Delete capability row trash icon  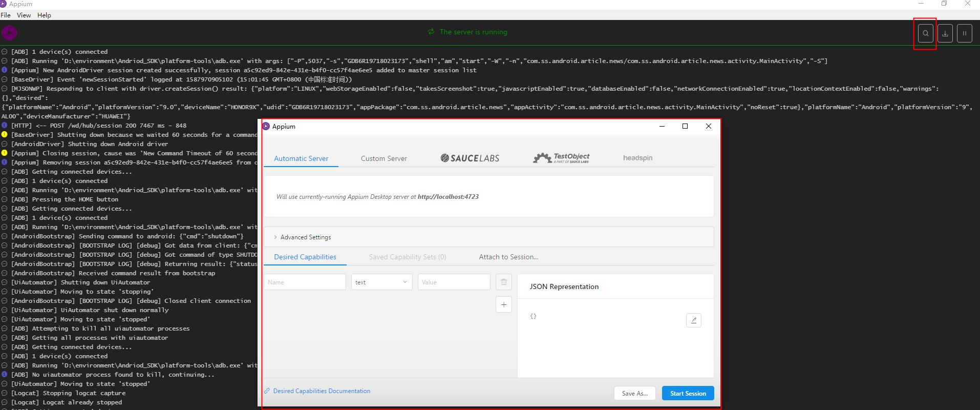pos(504,282)
